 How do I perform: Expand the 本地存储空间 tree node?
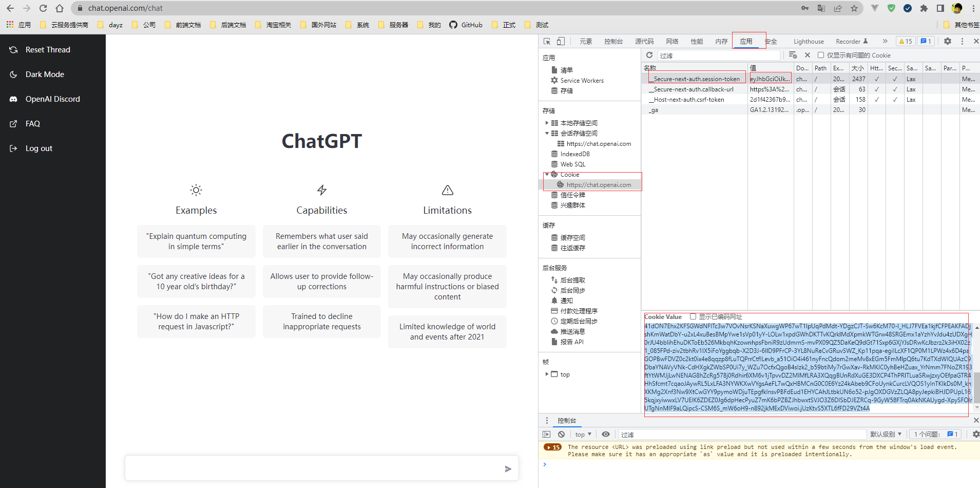click(547, 123)
